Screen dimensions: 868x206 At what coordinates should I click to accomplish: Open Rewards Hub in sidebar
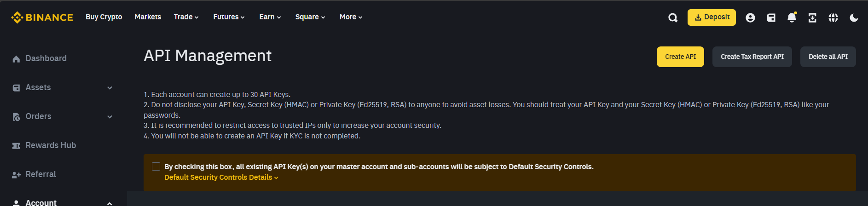pyautogui.click(x=44, y=145)
